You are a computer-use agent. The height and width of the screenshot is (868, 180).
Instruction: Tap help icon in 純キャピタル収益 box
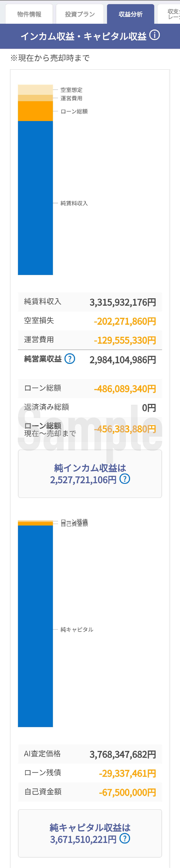125,838
